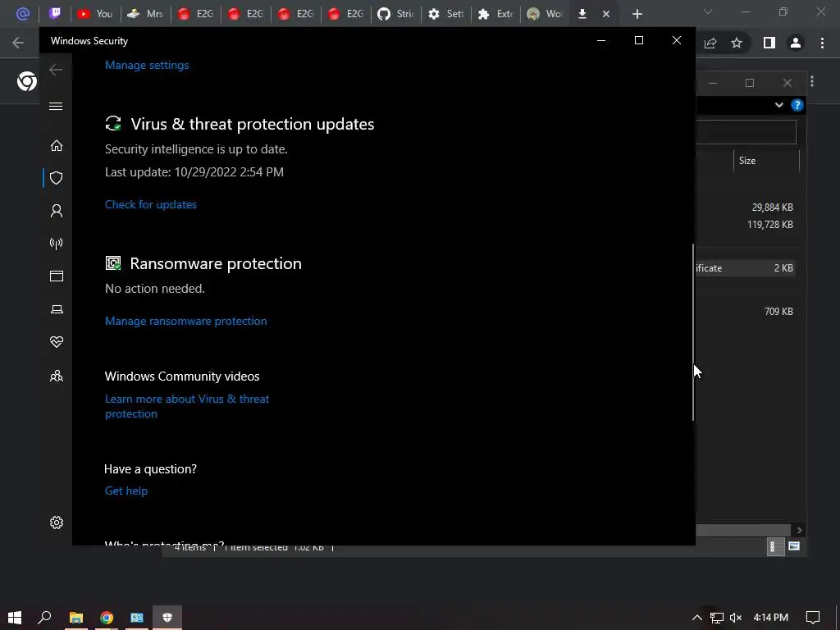Viewport: 840px width, 630px height.
Task: Click the 29,884 KB file size
Action: pos(772,208)
